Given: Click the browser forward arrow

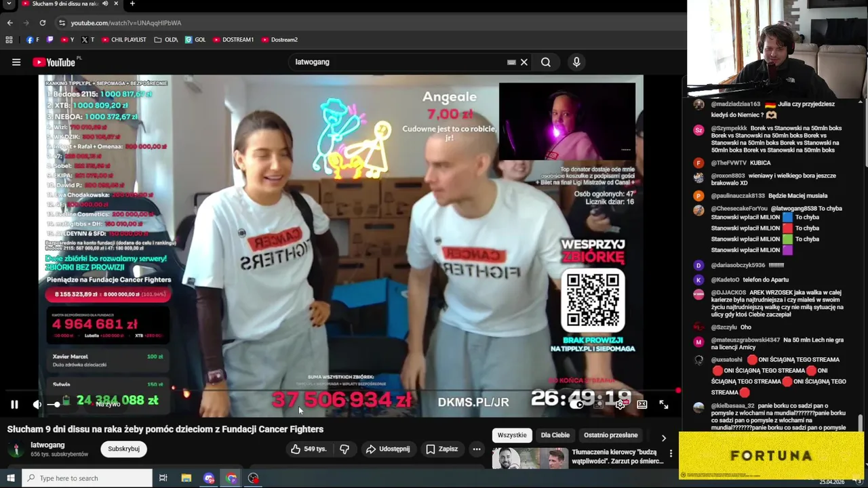Looking at the screenshot, I should pos(26,22).
